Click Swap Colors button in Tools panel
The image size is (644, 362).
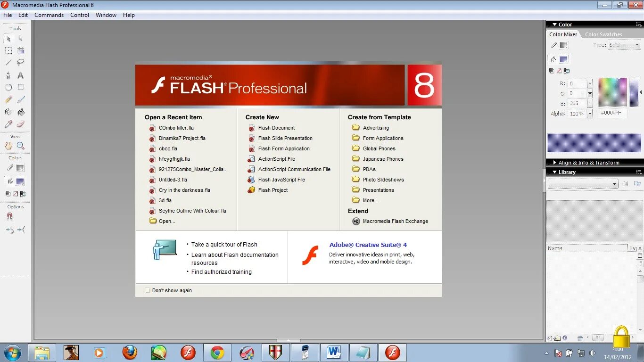(23, 194)
